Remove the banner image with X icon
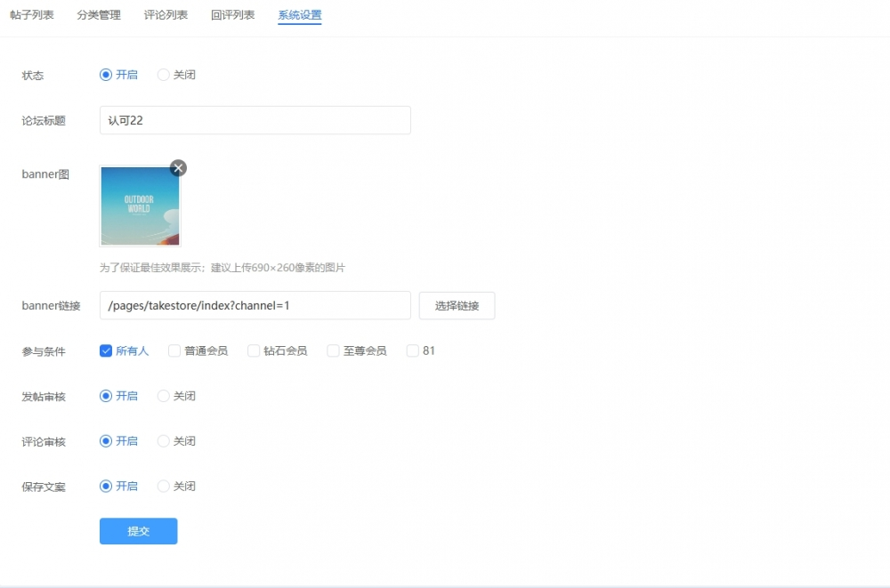Image resolution: width=890 pixels, height=588 pixels. coord(178,168)
